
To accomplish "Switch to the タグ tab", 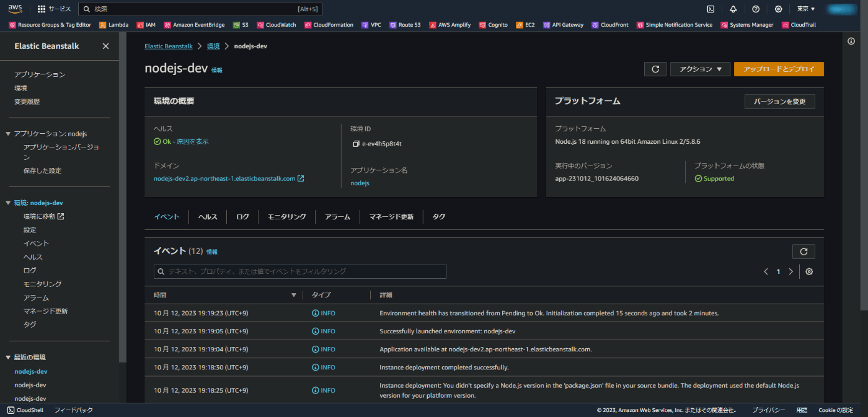I will pyautogui.click(x=438, y=217).
